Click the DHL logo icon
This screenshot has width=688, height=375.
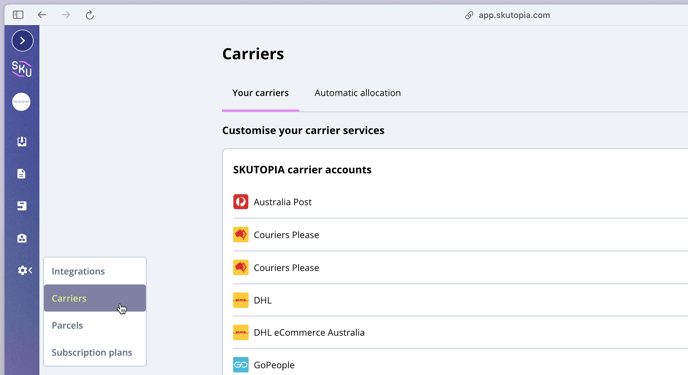(x=240, y=300)
